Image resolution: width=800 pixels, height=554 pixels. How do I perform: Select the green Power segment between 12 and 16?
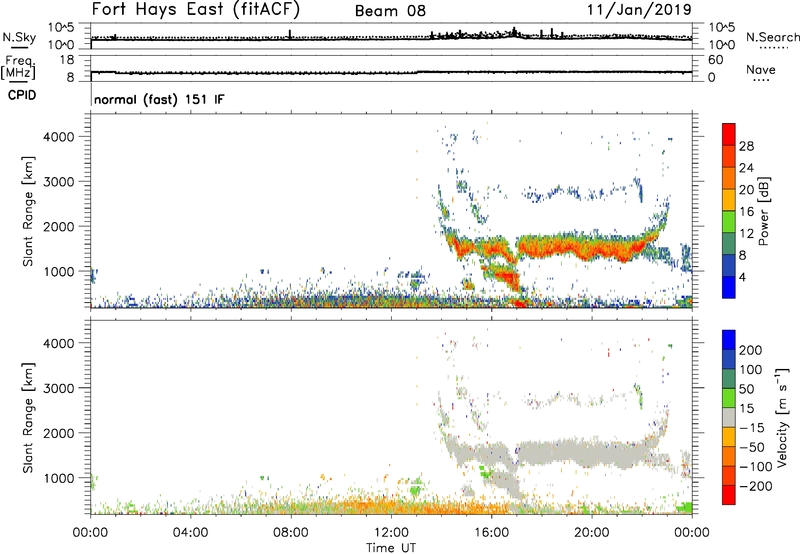coord(729,222)
